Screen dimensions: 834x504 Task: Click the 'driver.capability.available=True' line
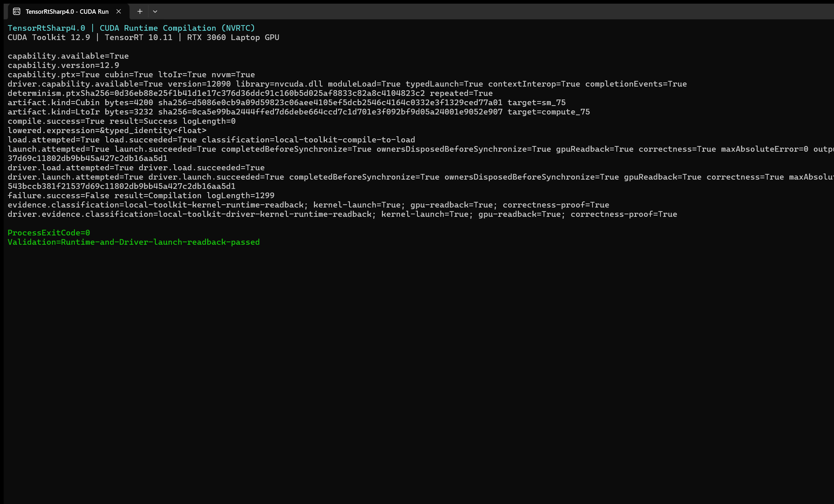coord(347,84)
